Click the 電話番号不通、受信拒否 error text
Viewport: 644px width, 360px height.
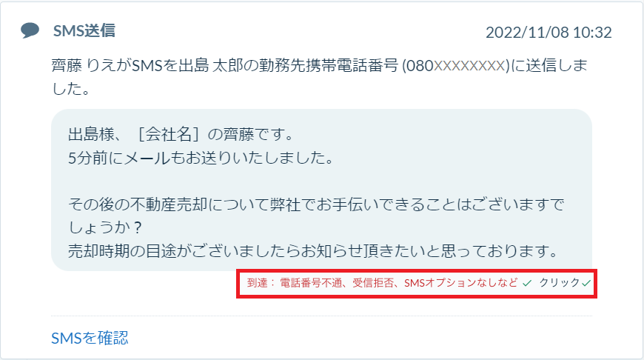(336, 283)
